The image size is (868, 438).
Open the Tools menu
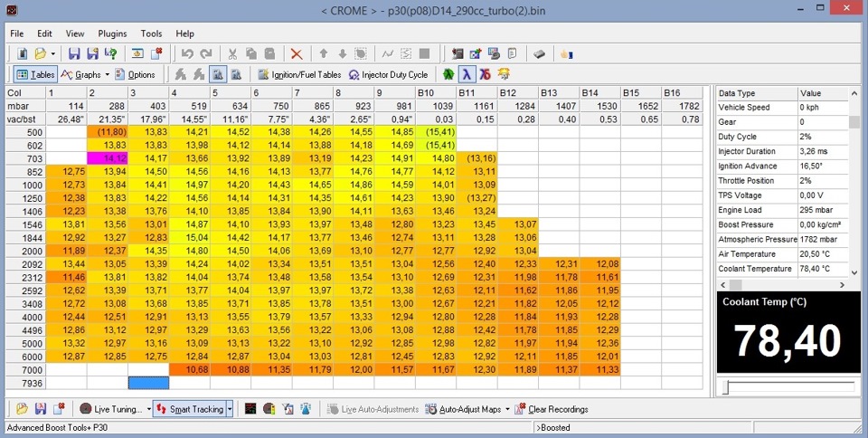tap(151, 33)
